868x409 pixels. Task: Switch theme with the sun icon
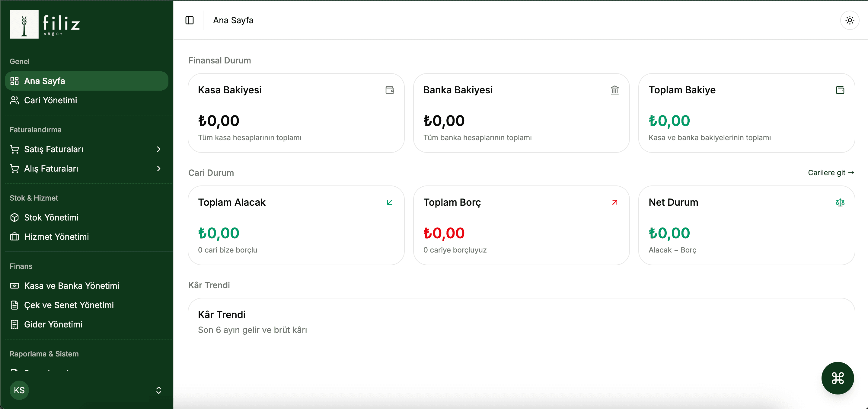point(850,20)
